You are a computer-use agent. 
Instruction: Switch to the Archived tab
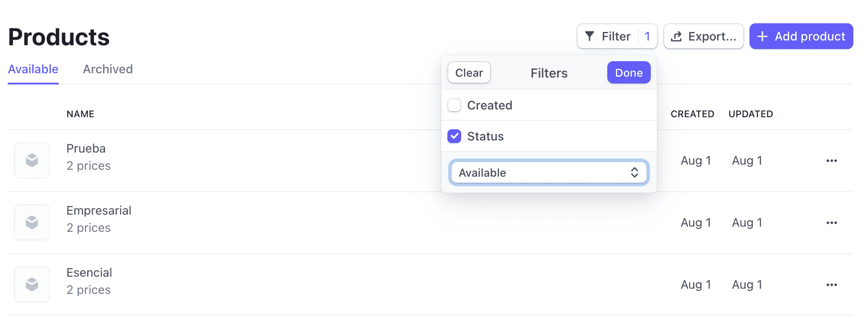click(108, 69)
